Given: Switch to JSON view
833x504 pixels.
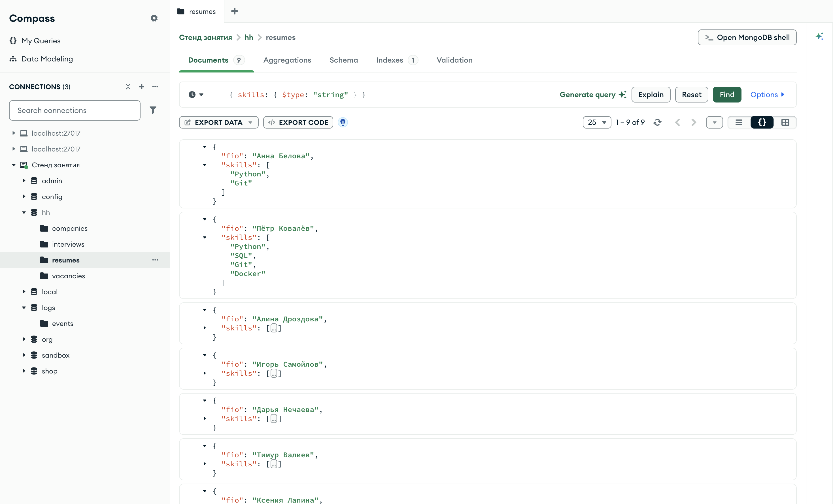Looking at the screenshot, I should [762, 122].
